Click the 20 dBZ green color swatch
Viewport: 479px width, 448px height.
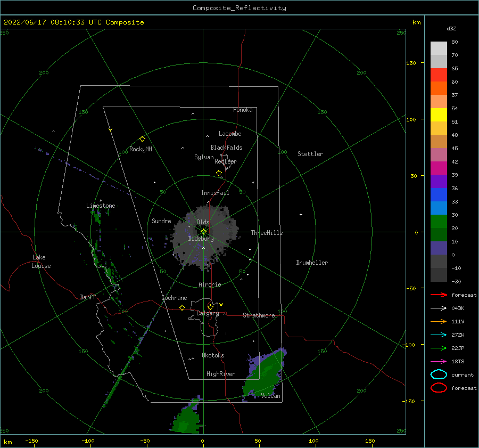(x=439, y=222)
